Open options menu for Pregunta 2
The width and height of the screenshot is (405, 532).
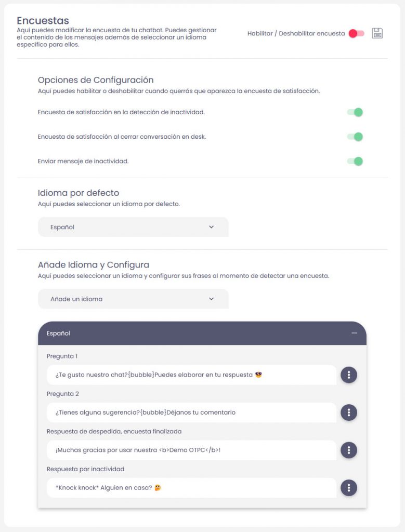coord(349,413)
